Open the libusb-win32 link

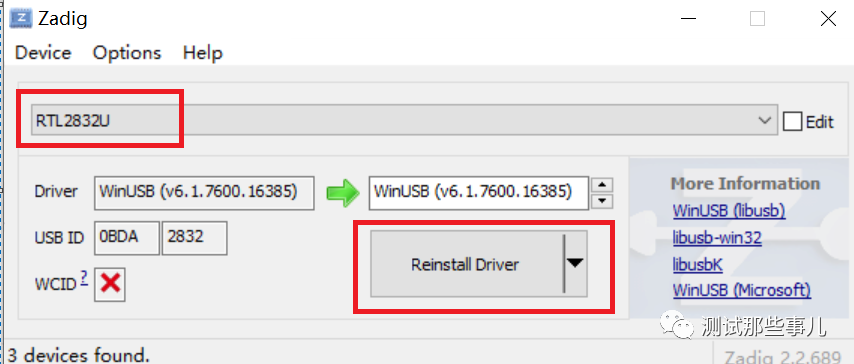coord(717,238)
